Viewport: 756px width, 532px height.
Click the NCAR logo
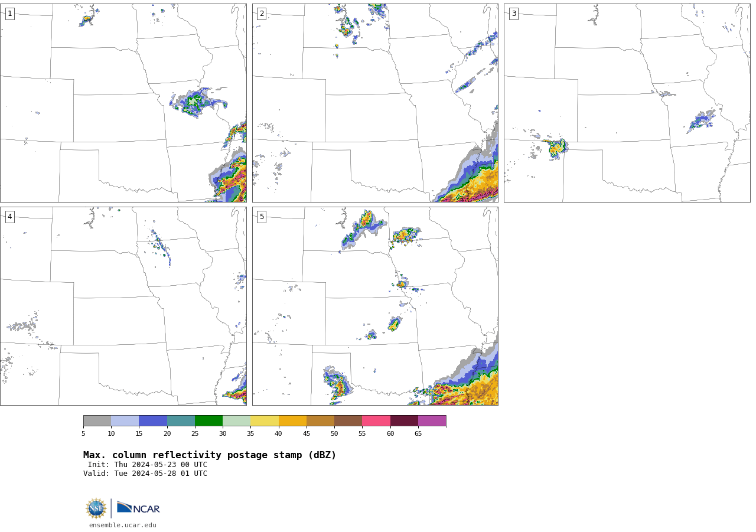pos(138,508)
